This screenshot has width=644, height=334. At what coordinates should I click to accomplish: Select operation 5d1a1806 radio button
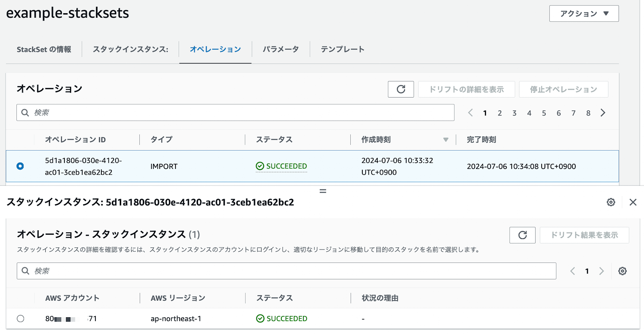20,166
